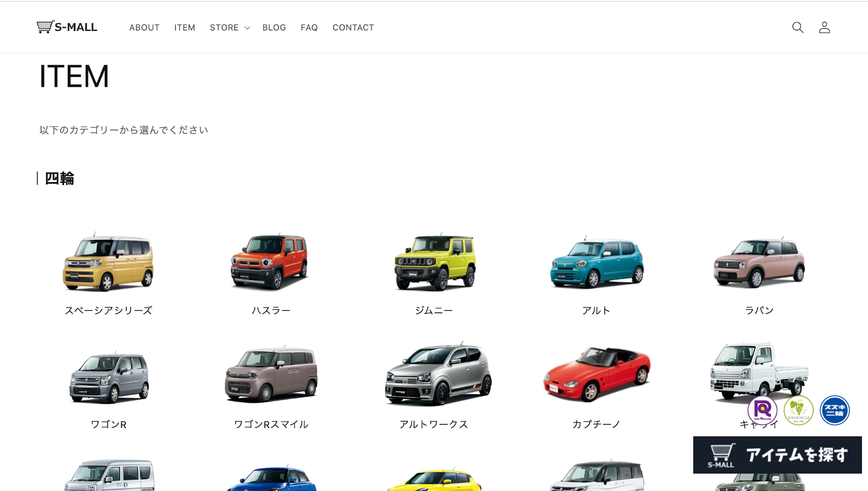Open the Auto Remessa round badge
The height and width of the screenshot is (491, 868).
[762, 410]
